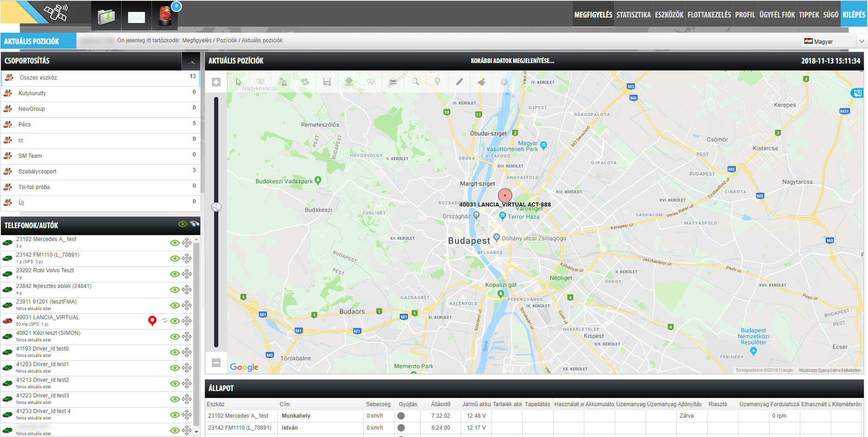Toggle visibility eye for 23102 Mercedes A_test
Image resolution: width=868 pixels, height=437 pixels.
175,243
